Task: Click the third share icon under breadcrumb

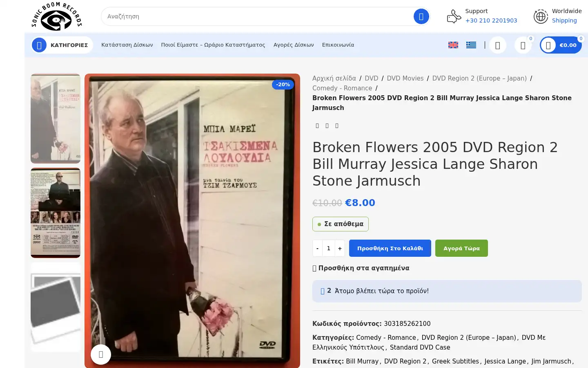Action: click(337, 126)
